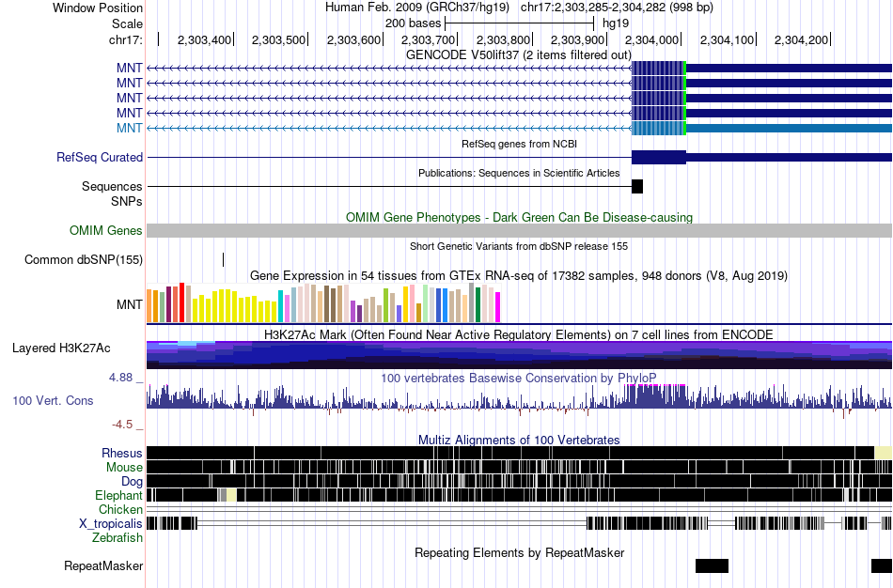Open GENCODE V50lift37 track title
Image resolution: width=893 pixels, height=588 pixels.
pos(518,54)
